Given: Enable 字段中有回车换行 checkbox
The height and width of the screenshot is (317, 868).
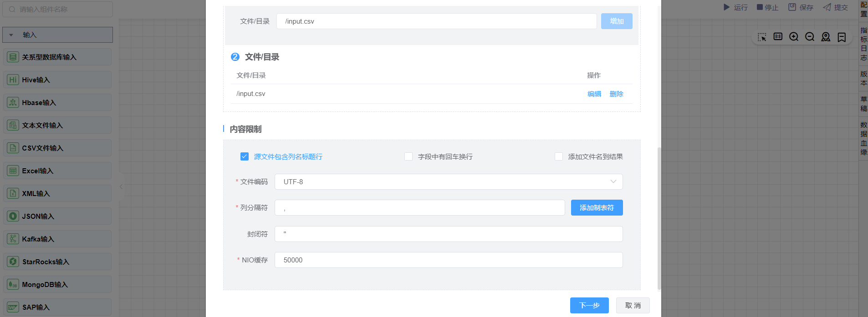Looking at the screenshot, I should (408, 156).
